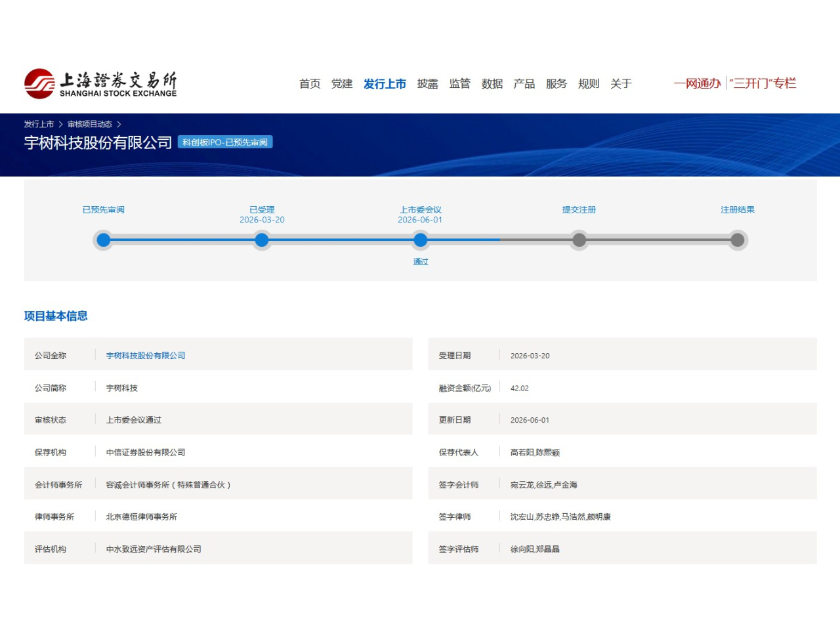The image size is (840, 630).
Task: Click the 宇树科技 short name value
Action: (x=122, y=388)
